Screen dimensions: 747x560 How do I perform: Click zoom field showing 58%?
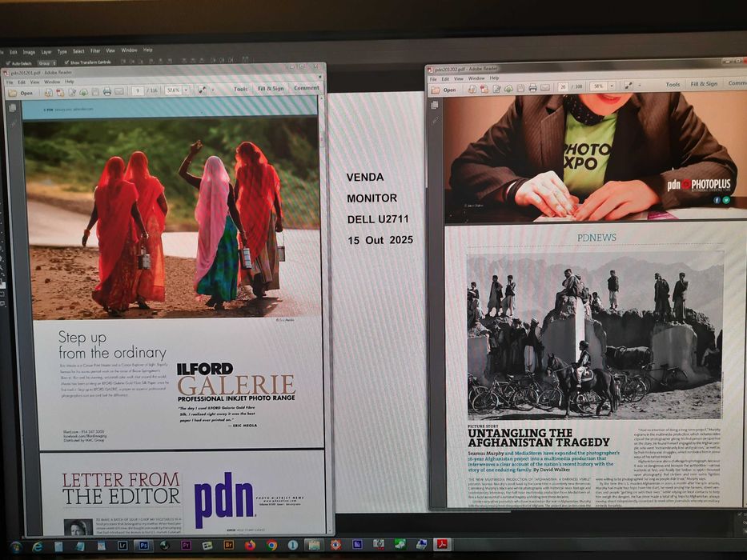tap(598, 86)
